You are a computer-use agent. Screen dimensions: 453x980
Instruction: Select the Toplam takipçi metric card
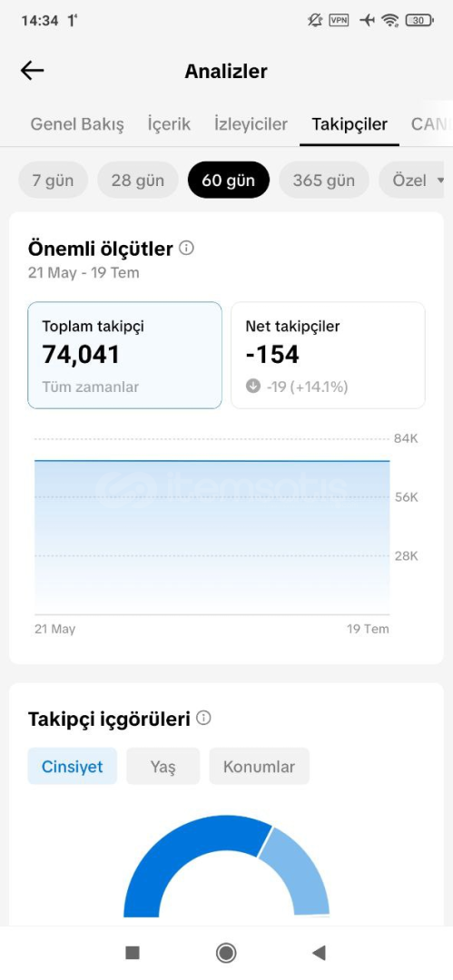[124, 355]
